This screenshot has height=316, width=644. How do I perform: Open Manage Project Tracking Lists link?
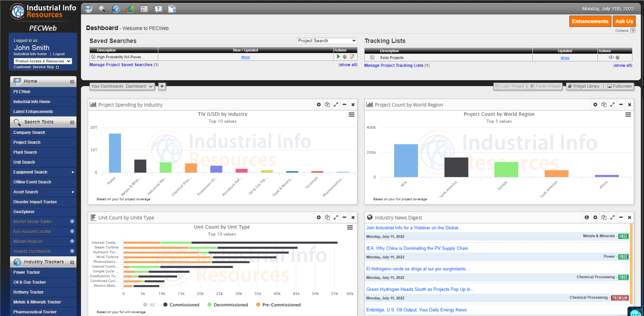[394, 65]
